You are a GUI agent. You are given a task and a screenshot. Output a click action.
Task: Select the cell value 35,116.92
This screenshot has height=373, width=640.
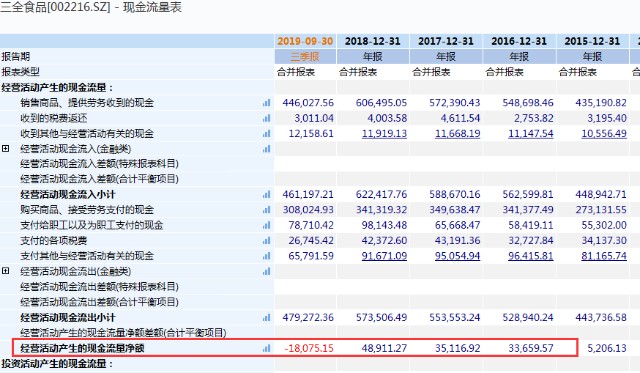click(x=458, y=348)
